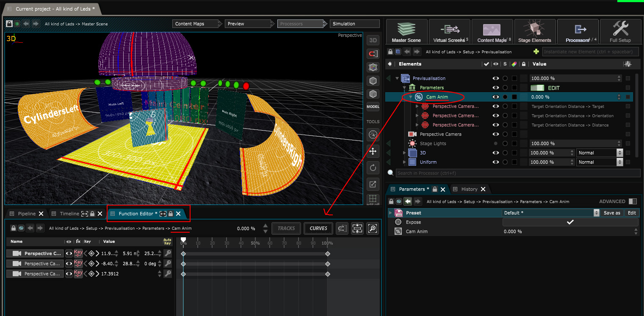
Task: Click the color tag of Previsualisation row
Action: click(514, 78)
